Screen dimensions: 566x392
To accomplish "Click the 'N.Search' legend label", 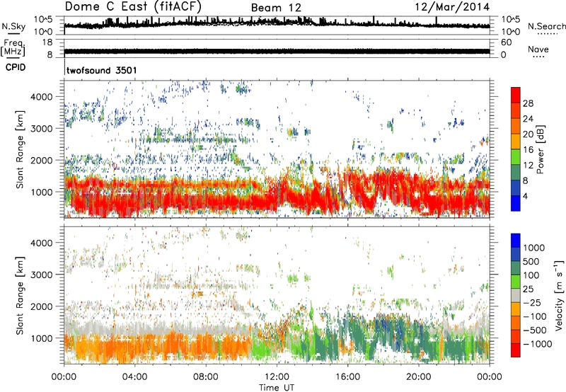I will click(x=546, y=26).
